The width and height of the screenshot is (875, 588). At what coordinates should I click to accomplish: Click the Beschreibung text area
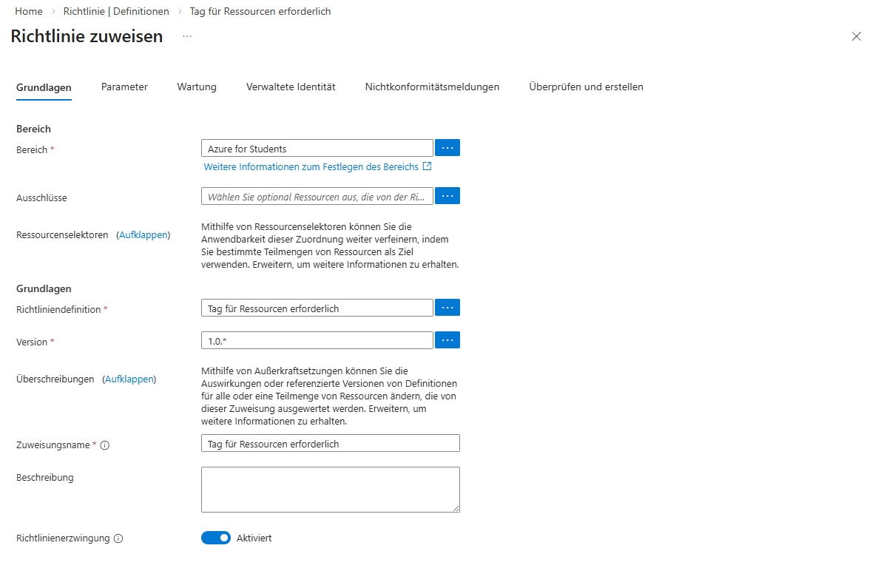click(x=330, y=489)
